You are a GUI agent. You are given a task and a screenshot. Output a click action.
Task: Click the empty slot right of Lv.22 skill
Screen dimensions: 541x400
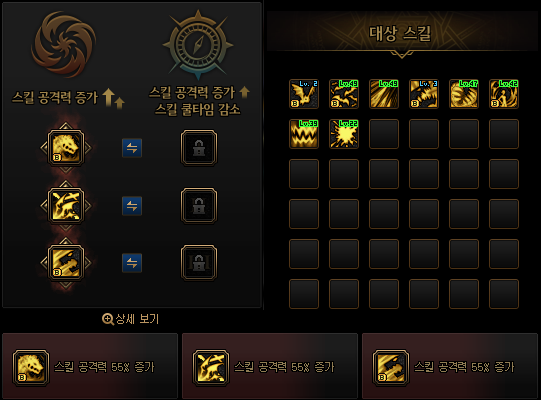[x=384, y=134]
